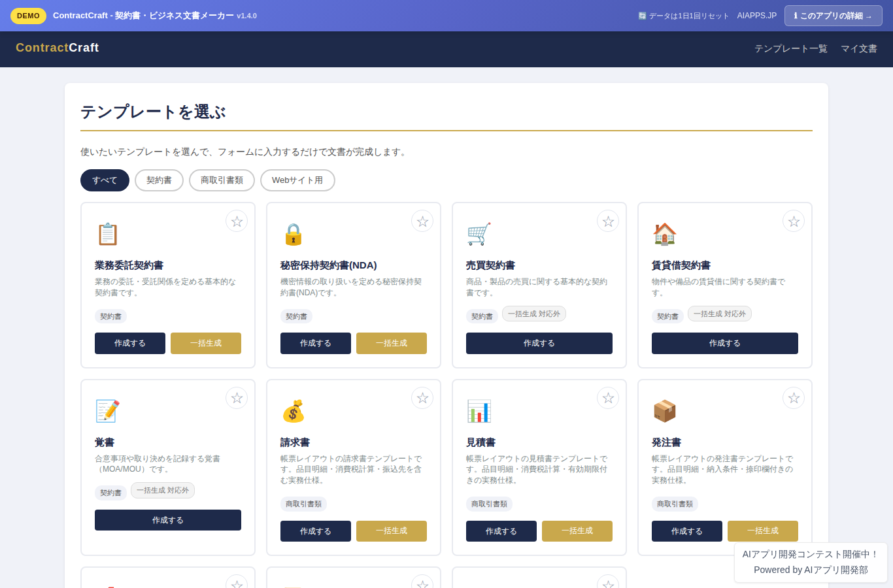Click 作成する for 業務委託契約書
The width and height of the screenshot is (893, 588).
130,343
